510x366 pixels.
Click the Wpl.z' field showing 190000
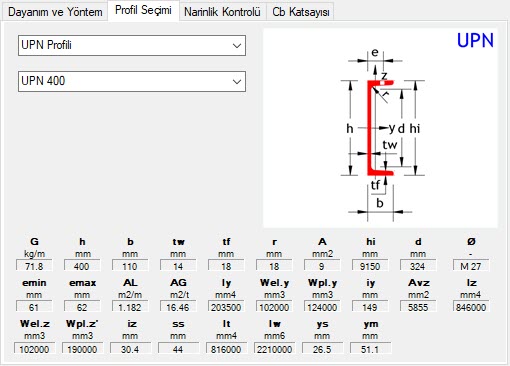pyautogui.click(x=82, y=349)
